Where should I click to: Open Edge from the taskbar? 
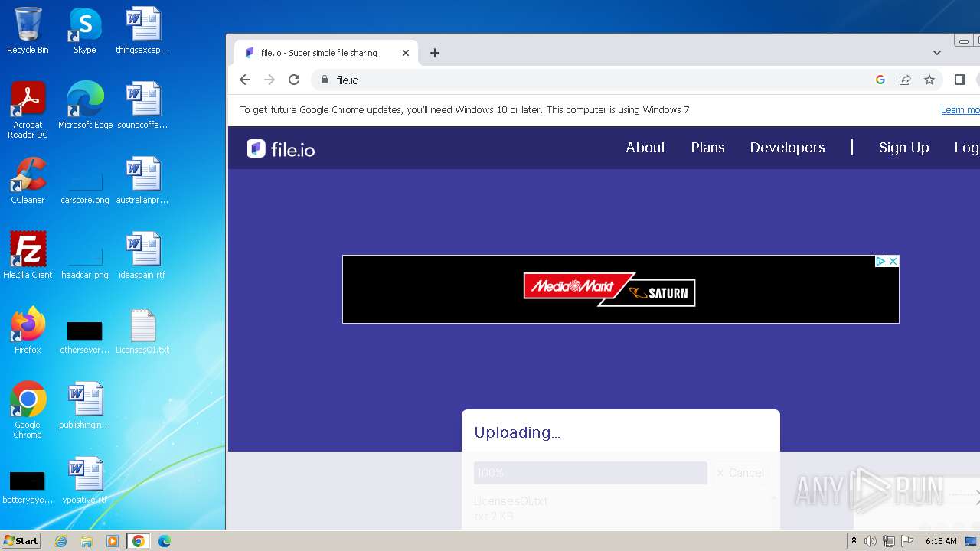pos(164,541)
